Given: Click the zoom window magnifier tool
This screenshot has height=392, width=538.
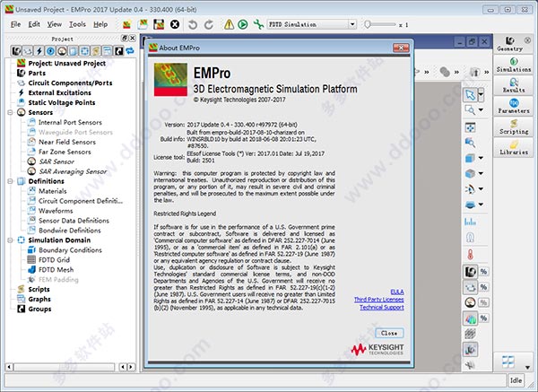Looking at the screenshot, I should pyautogui.click(x=469, y=109).
